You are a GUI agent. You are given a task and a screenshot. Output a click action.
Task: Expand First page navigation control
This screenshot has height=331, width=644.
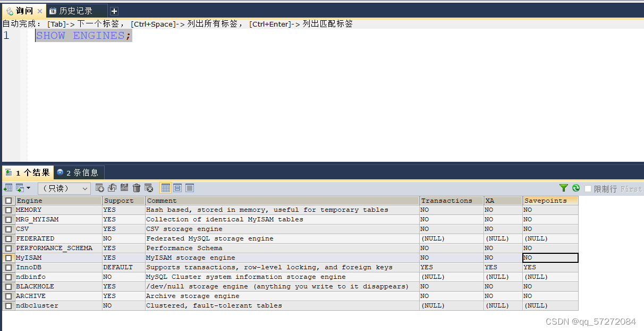(x=631, y=188)
